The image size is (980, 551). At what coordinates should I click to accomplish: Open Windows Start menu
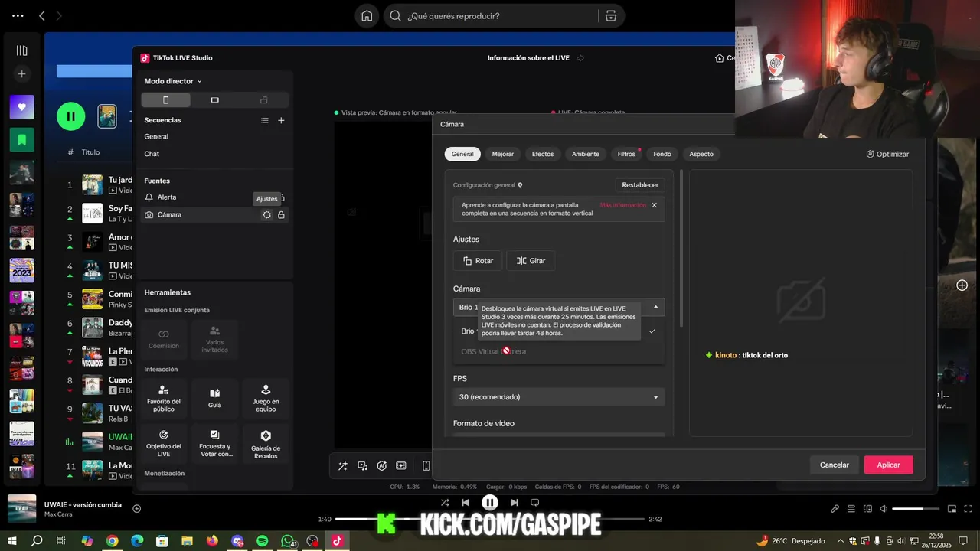coord(12,541)
